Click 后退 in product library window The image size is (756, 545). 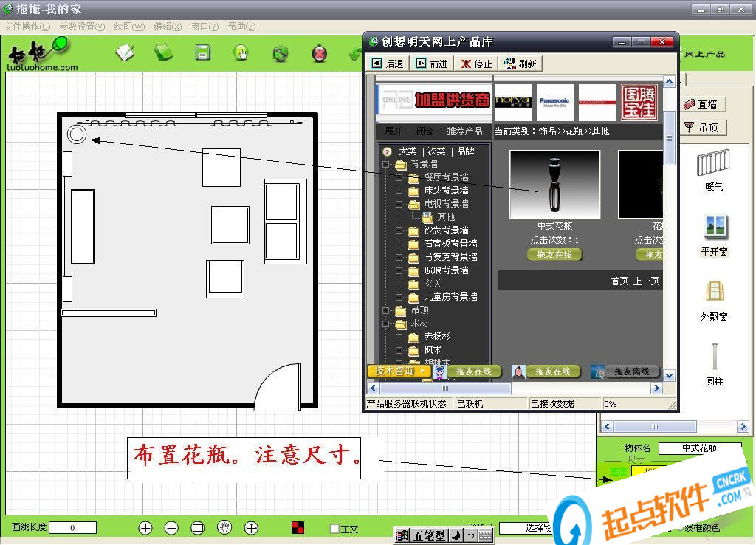point(388,64)
